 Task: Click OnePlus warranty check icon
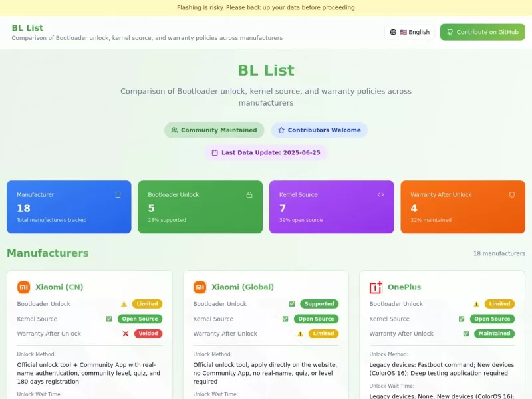(466, 334)
